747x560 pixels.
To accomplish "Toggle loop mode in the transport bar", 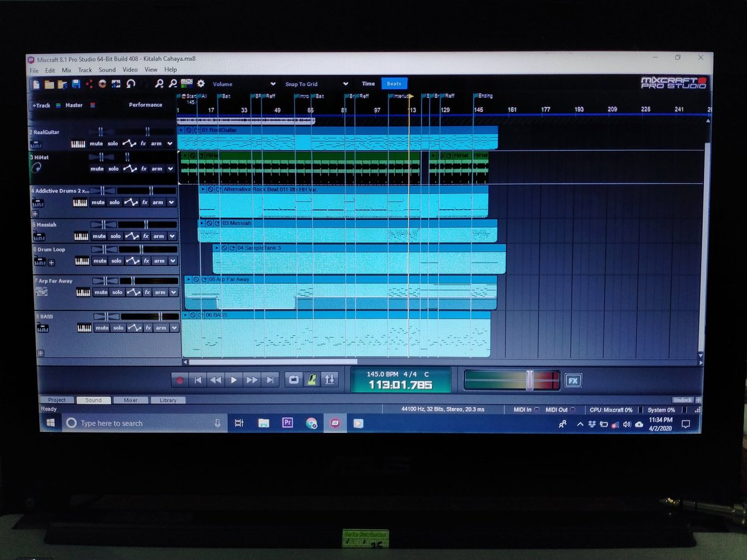I will (293, 380).
